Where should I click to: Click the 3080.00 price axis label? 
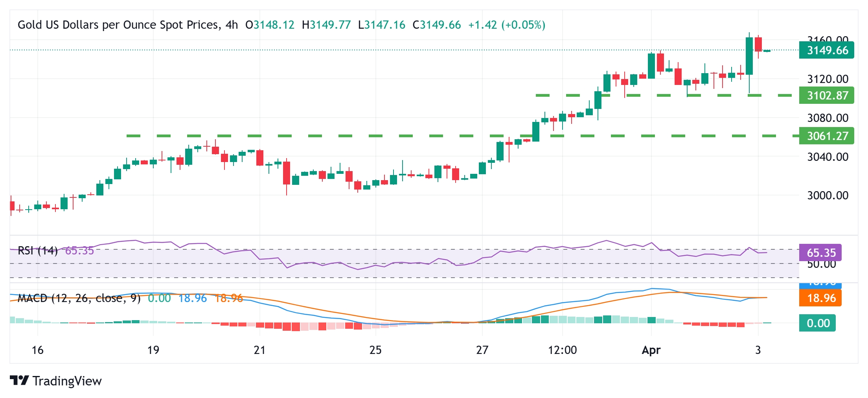(828, 118)
